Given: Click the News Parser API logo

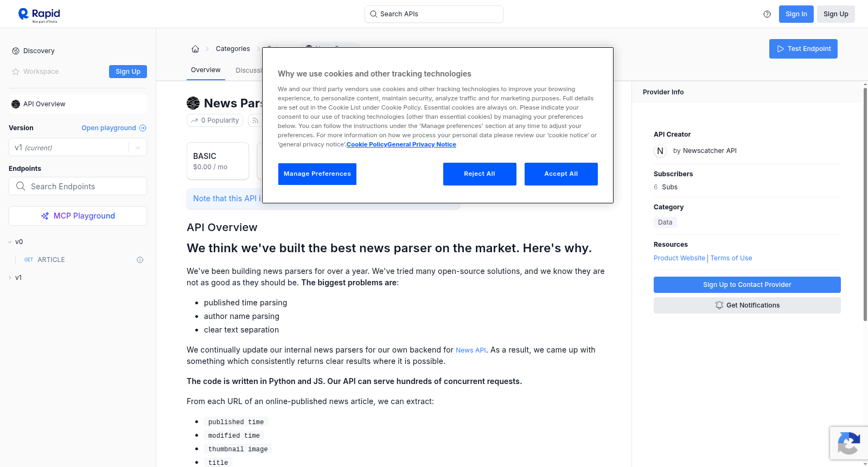Looking at the screenshot, I should pos(193,103).
